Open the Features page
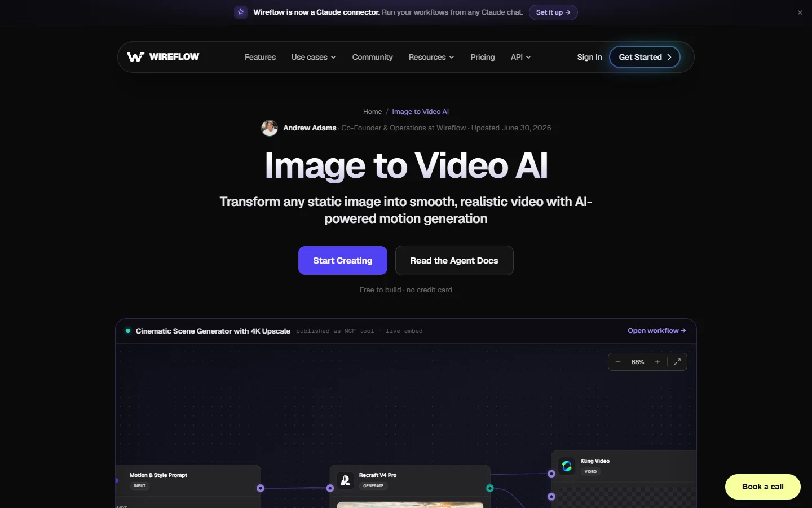The image size is (812, 508). click(x=260, y=57)
